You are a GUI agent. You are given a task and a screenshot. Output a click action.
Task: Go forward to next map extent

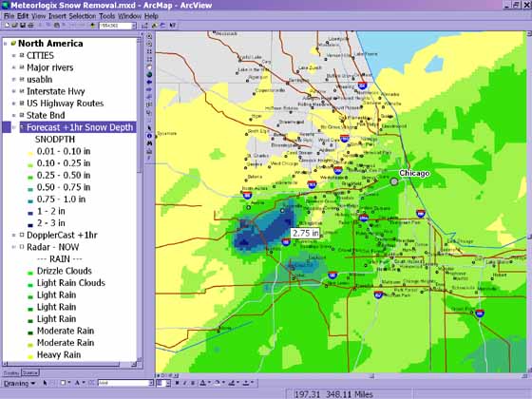(149, 89)
